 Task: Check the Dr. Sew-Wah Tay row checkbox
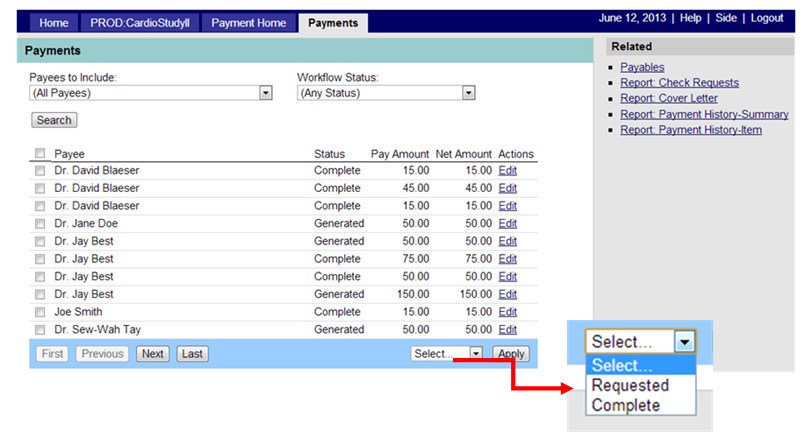tap(40, 330)
